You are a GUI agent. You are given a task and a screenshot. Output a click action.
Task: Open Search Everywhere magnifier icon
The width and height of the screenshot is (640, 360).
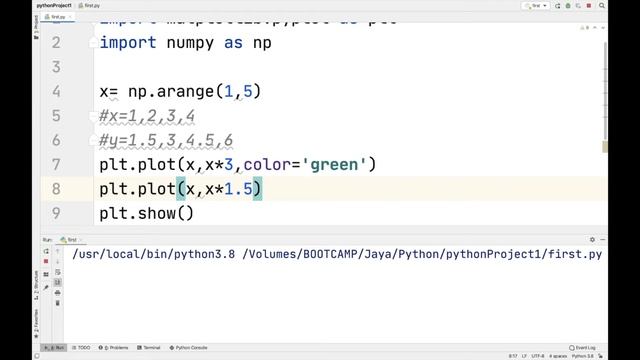click(602, 6)
